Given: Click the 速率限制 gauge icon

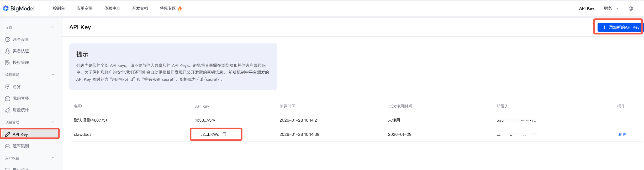Looking at the screenshot, I should click(8, 146).
